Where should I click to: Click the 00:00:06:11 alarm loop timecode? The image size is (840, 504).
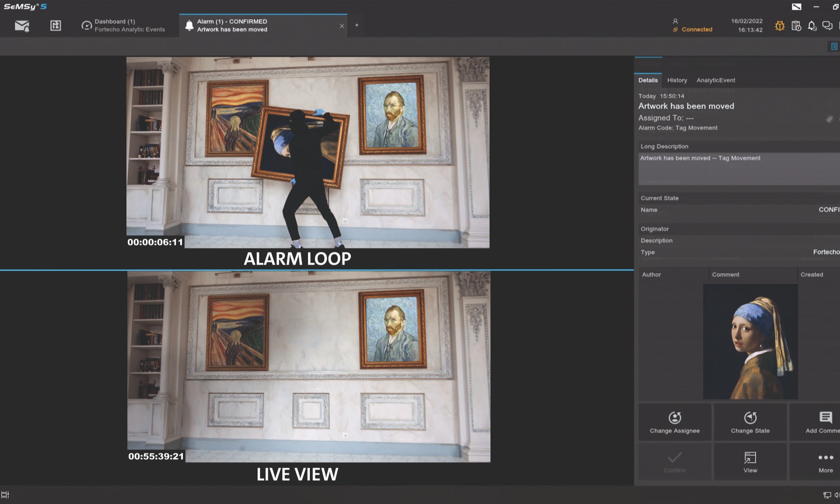[155, 242]
